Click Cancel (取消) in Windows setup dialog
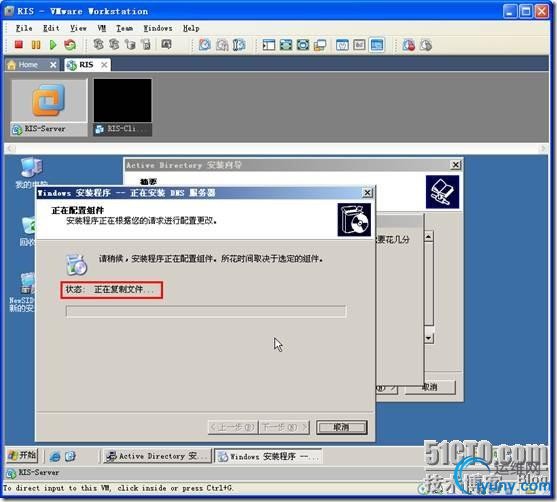The width and height of the screenshot is (557, 502). (x=341, y=427)
